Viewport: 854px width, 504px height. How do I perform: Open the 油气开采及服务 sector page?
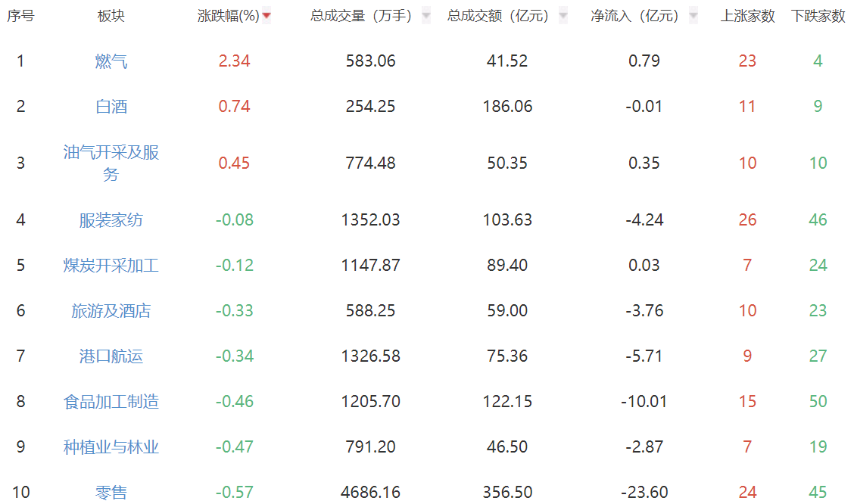(111, 163)
